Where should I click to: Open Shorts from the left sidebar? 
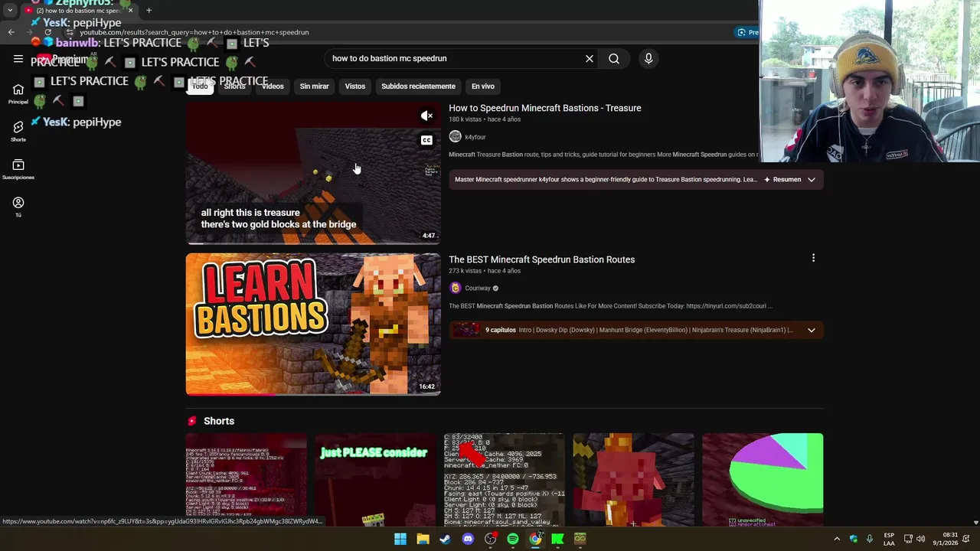click(x=18, y=132)
